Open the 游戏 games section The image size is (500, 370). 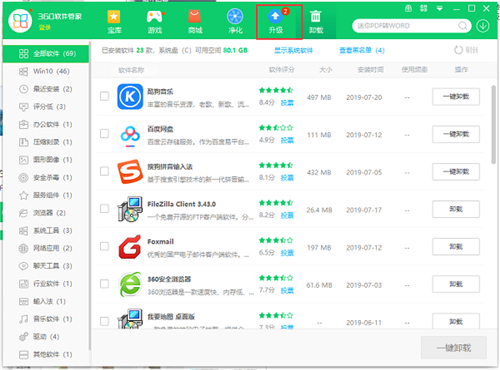(x=155, y=22)
